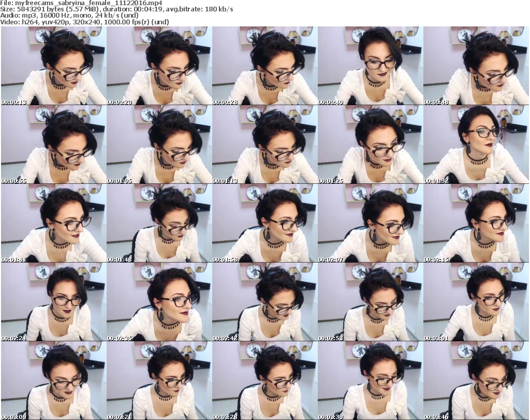Select the thumbnail at 00:02:07
Viewport: 530px width, 420px height.
370,223
